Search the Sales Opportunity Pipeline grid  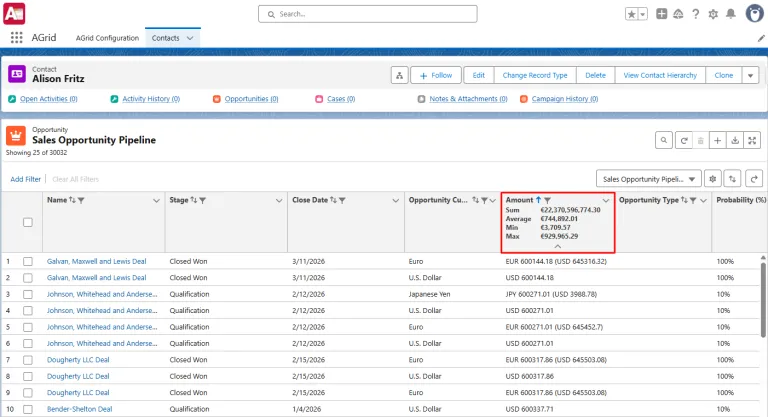664,141
